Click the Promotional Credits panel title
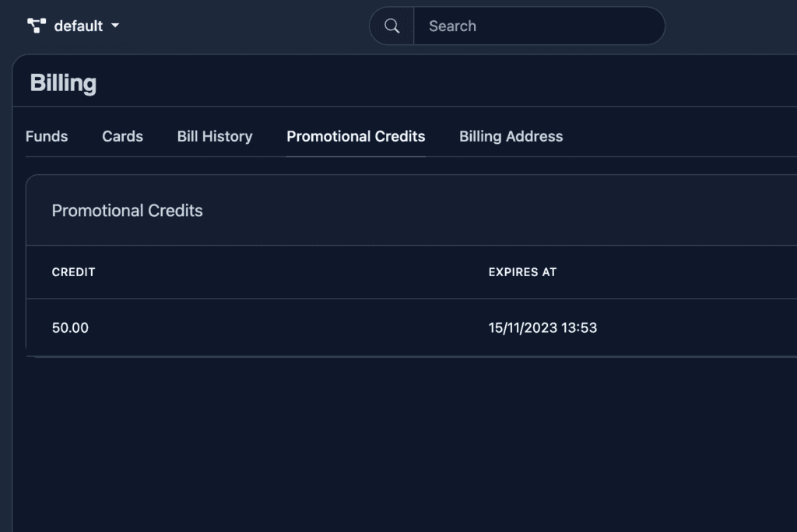The width and height of the screenshot is (797, 532). [x=127, y=211]
